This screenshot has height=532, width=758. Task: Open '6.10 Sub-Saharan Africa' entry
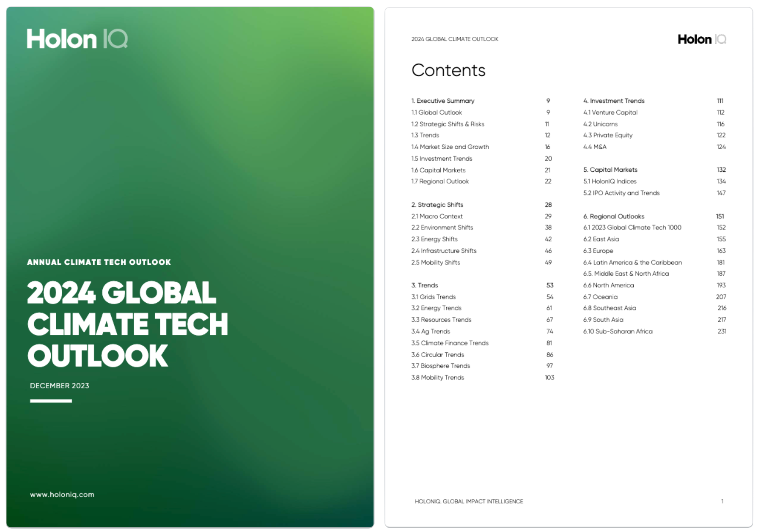pos(618,332)
